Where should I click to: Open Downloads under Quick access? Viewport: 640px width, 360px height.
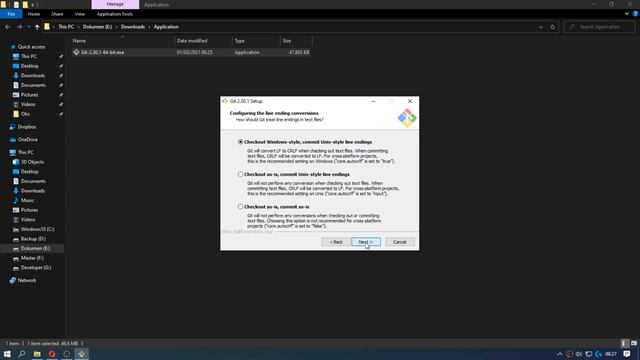(x=33, y=76)
